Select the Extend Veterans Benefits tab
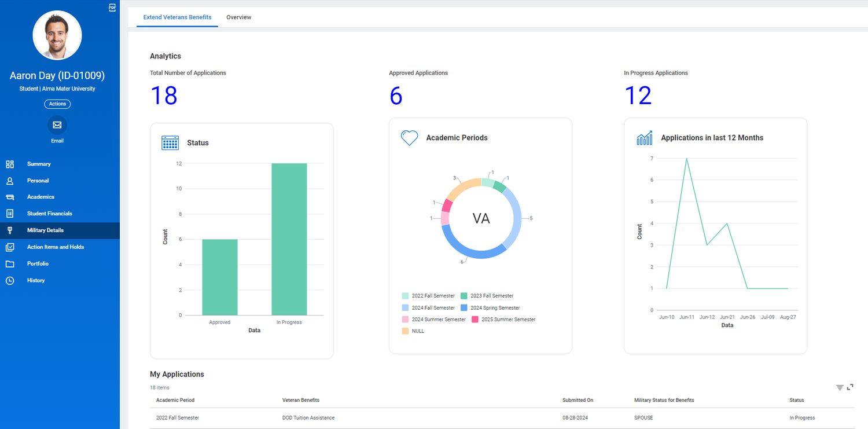 (177, 17)
